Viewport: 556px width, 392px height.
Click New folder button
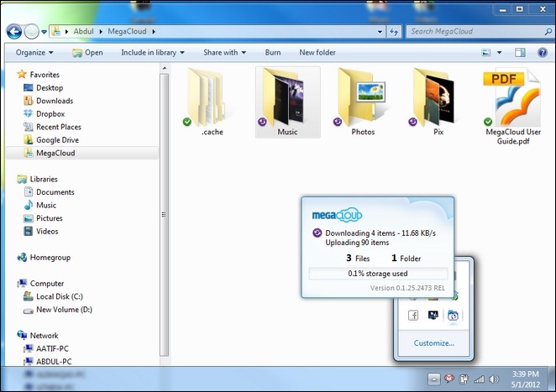[x=317, y=52]
